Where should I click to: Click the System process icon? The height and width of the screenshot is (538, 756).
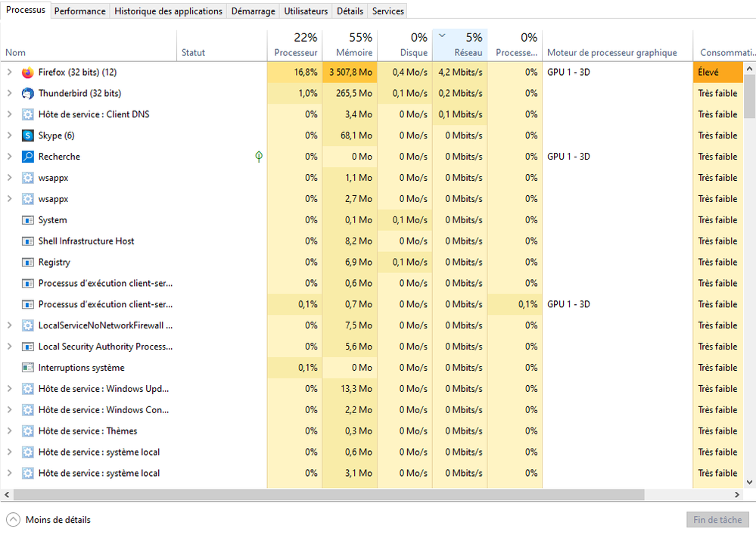[28, 220]
